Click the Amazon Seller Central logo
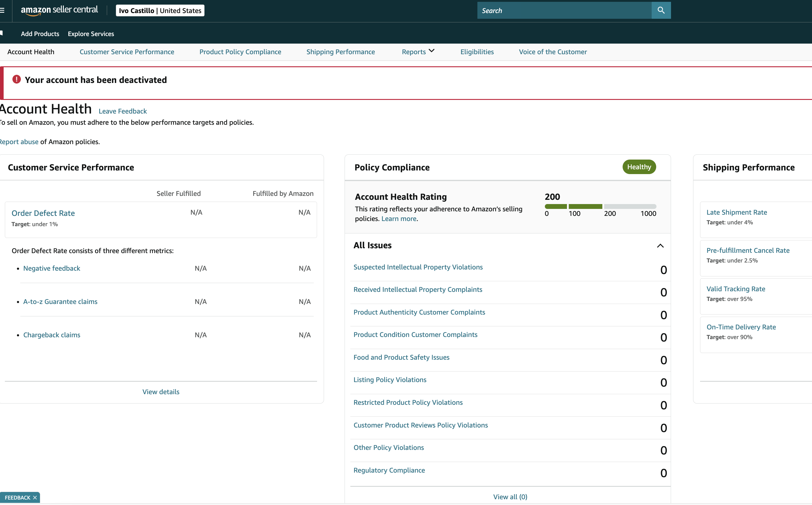This screenshot has height=505, width=812. point(59,10)
